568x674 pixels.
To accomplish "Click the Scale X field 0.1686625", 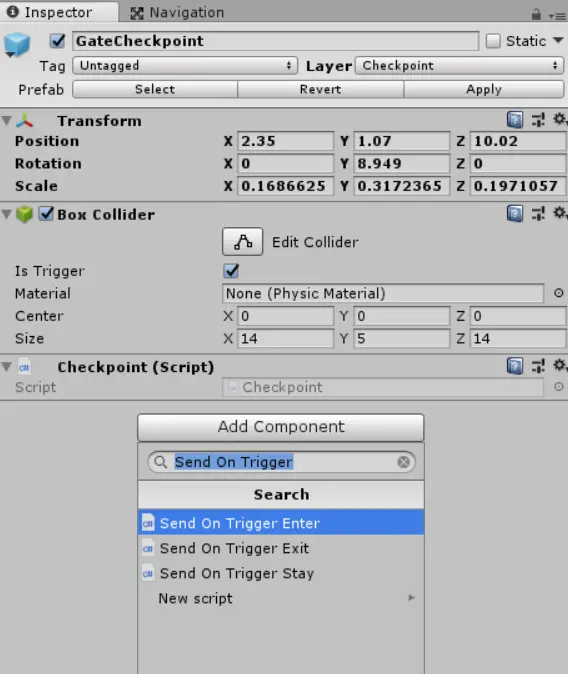I will [286, 186].
